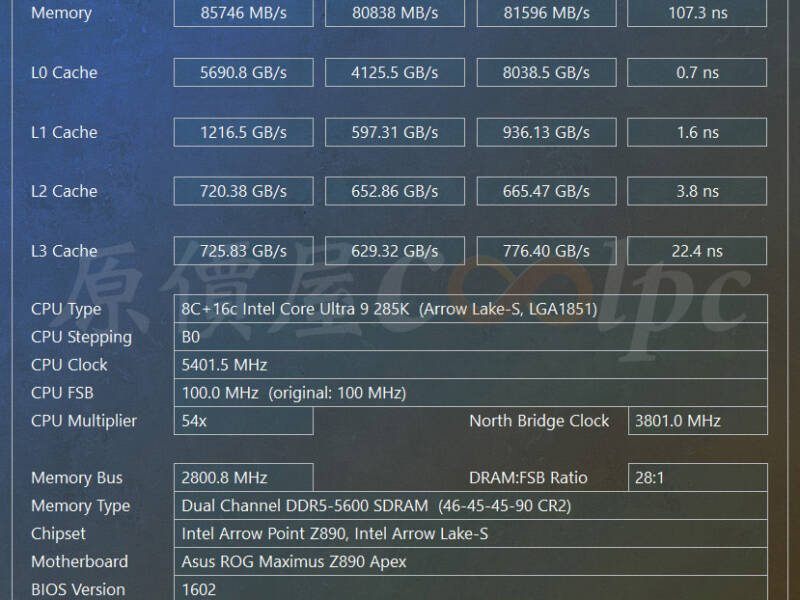Pick the L2 Cache latency 3.8 ns
800x600 pixels.
[x=697, y=191]
